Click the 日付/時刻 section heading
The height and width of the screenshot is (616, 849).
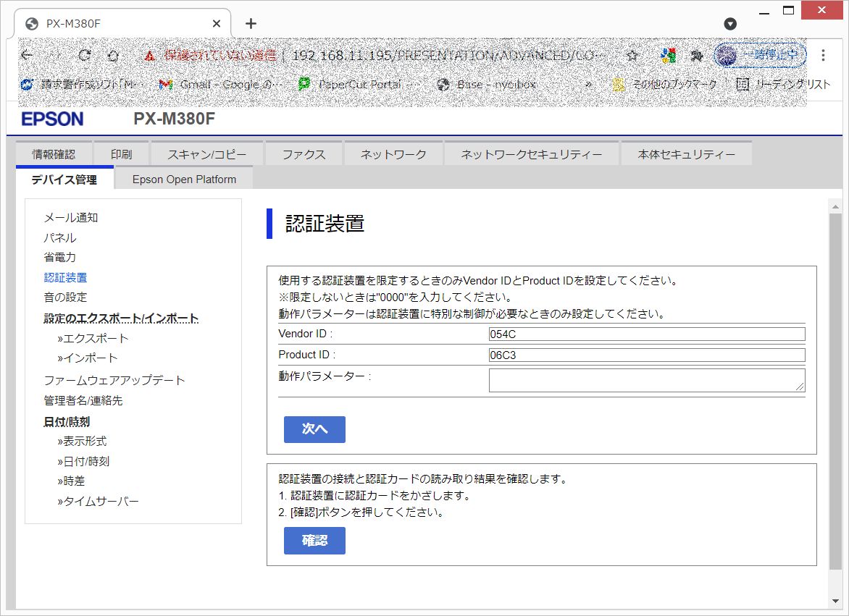[x=67, y=421]
